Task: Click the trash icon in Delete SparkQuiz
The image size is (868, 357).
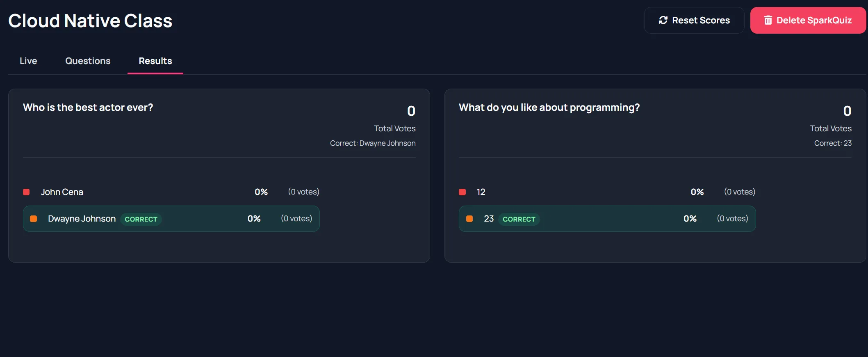Action: [x=768, y=20]
